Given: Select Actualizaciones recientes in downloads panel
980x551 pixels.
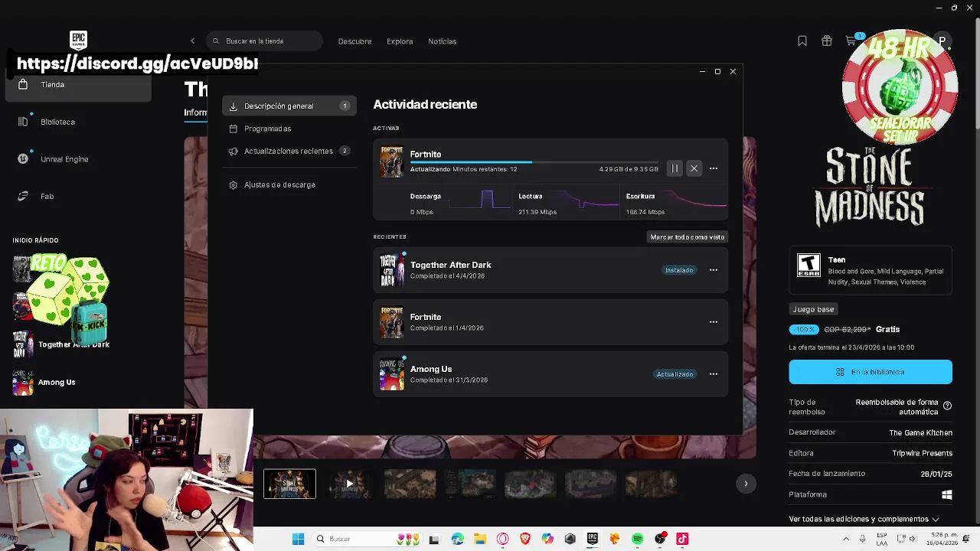Looking at the screenshot, I should 289,152.
